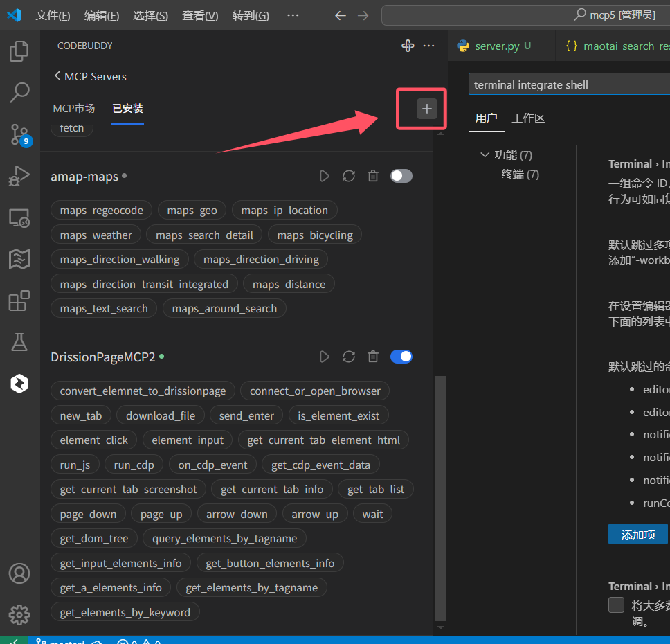Delete the amap-maps server
The width and height of the screenshot is (670, 644).
(x=373, y=176)
